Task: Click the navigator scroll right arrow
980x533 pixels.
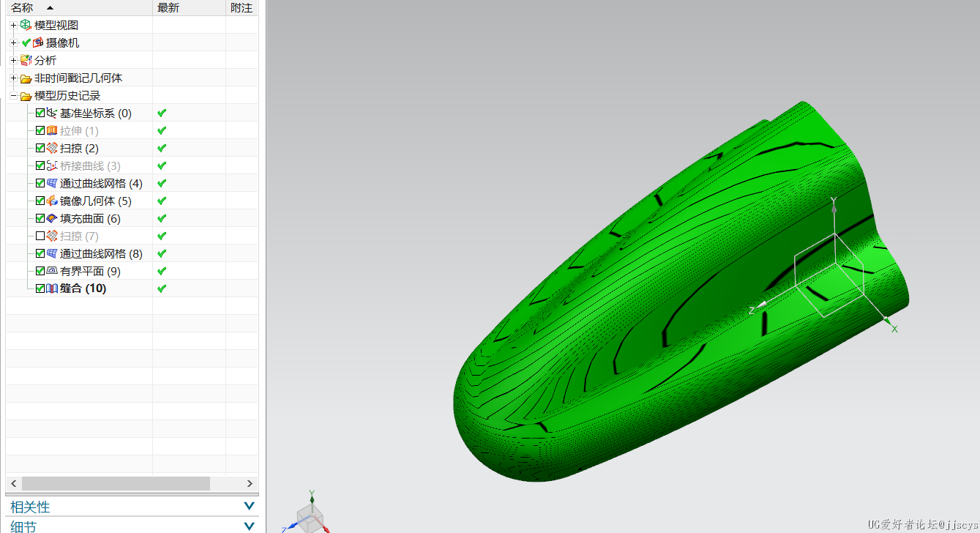Action: click(250, 483)
